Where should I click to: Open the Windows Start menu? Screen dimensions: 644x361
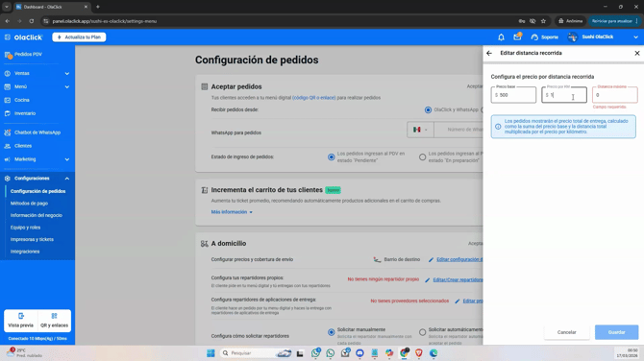coord(211,353)
